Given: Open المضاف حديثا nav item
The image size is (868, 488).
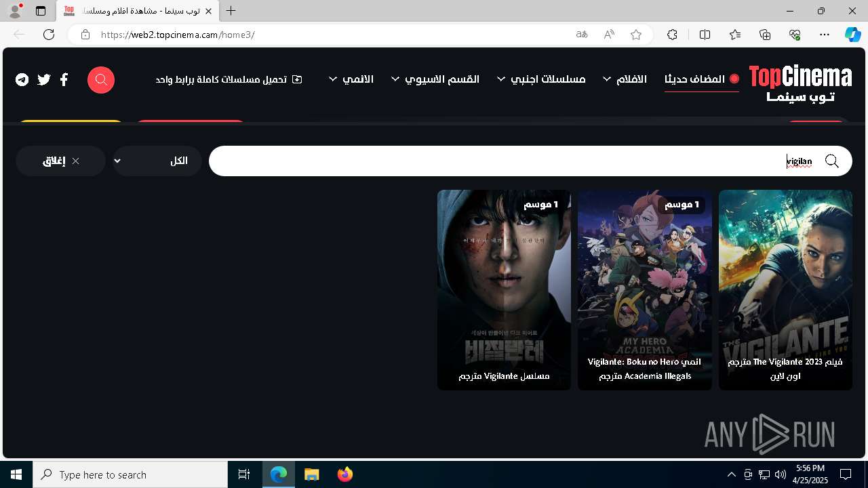Looking at the screenshot, I should point(702,79).
